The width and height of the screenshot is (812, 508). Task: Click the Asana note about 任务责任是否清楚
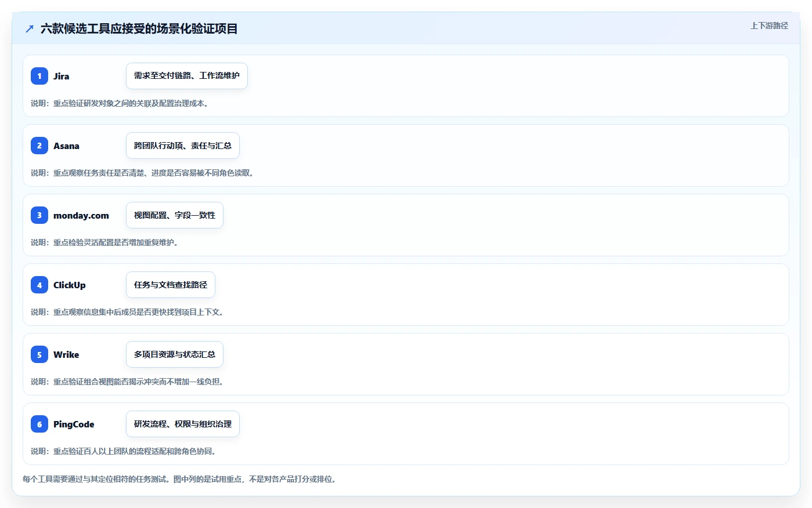point(142,173)
